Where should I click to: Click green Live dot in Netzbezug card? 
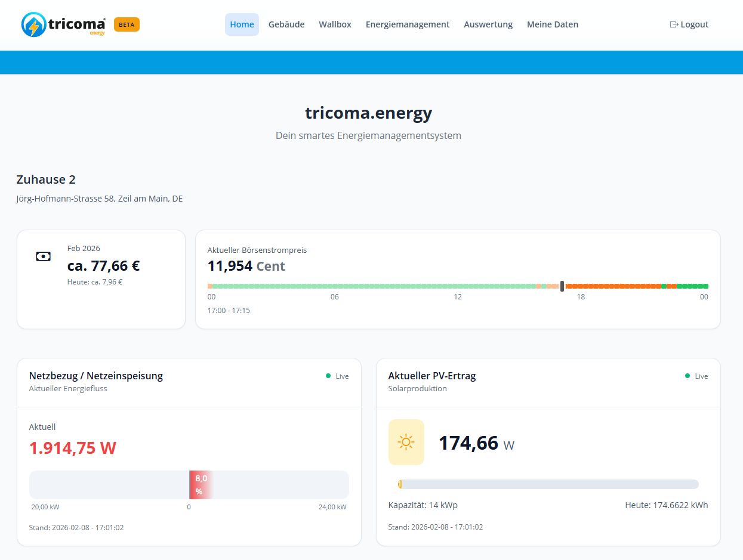pyautogui.click(x=328, y=376)
